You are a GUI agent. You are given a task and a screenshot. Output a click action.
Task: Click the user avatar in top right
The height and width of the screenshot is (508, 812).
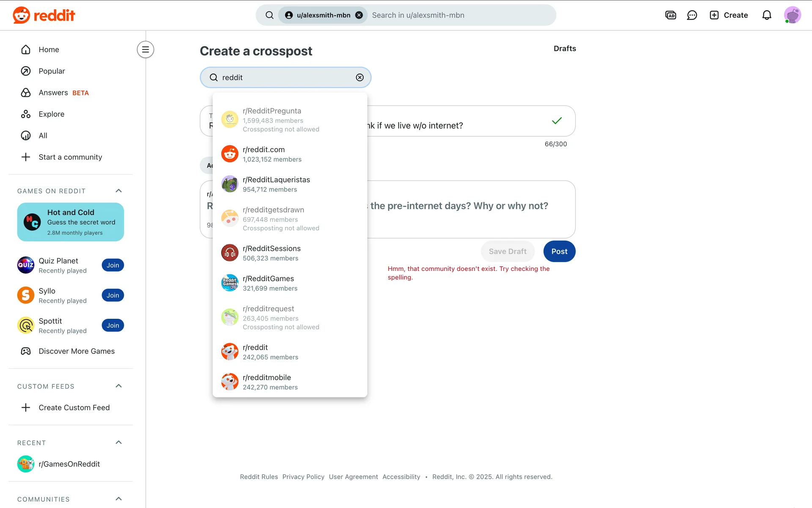(792, 15)
